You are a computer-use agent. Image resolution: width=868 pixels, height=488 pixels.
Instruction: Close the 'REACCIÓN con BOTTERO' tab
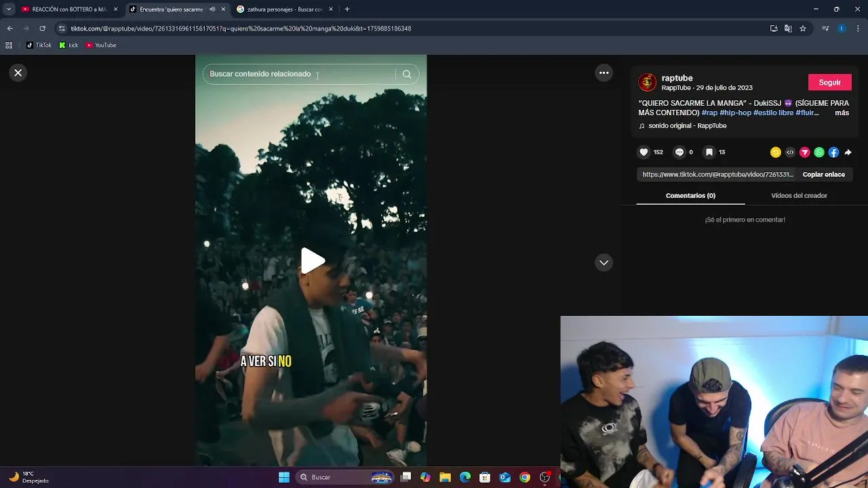pyautogui.click(x=115, y=9)
